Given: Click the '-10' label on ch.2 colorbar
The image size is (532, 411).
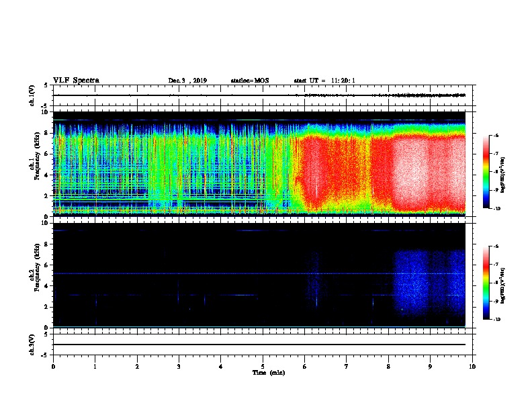Looking at the screenshot, I should (496, 320).
